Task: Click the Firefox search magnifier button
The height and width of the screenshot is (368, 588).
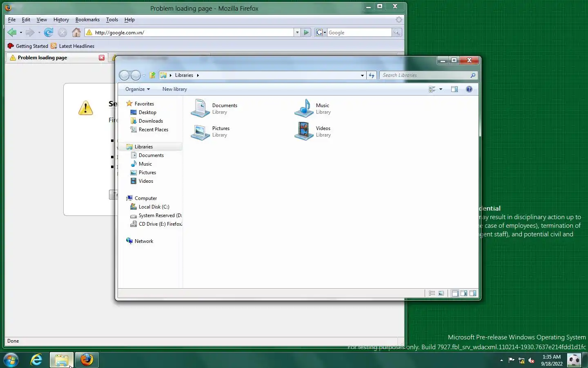Action: [396, 32]
